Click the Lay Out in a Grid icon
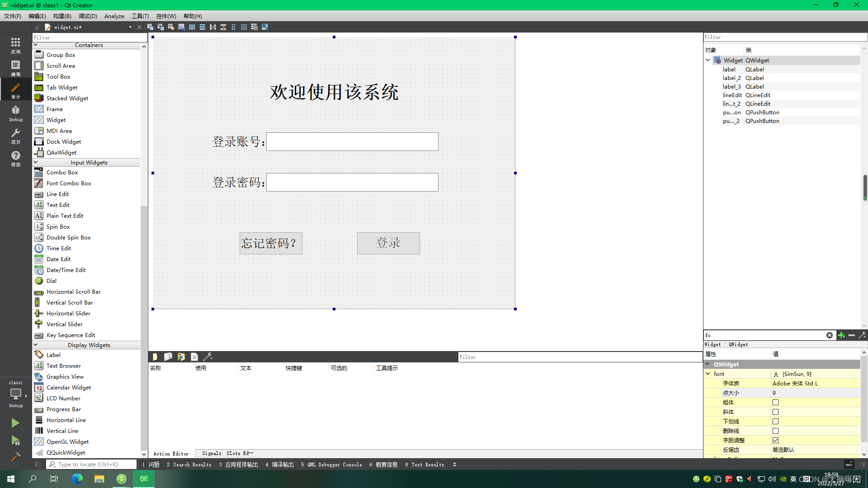The image size is (868, 488). coord(244,27)
